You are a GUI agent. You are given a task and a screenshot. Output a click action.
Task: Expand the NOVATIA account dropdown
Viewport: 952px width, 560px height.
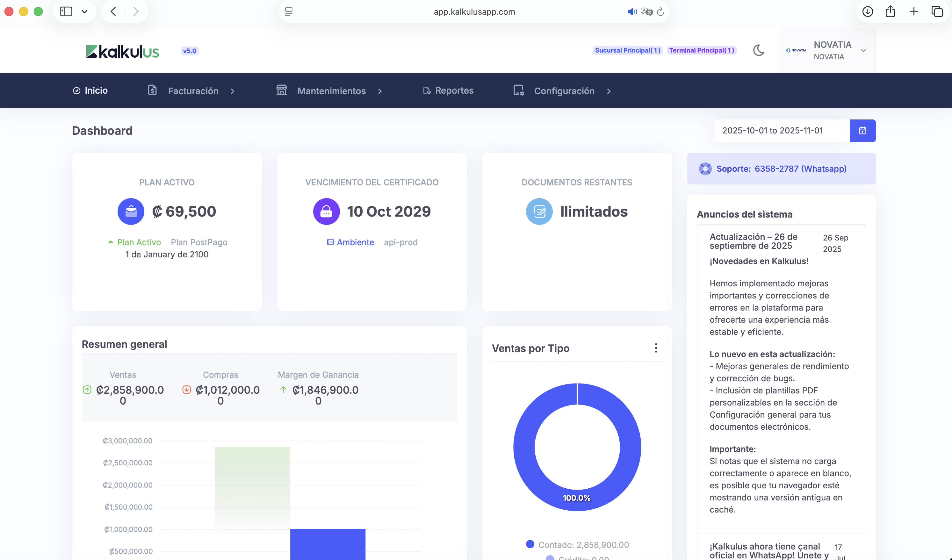coord(863,51)
